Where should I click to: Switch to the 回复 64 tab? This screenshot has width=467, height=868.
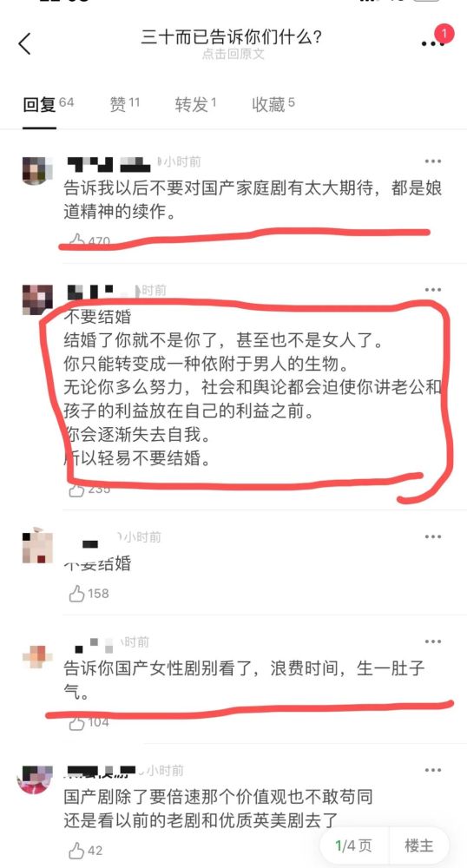[x=48, y=103]
